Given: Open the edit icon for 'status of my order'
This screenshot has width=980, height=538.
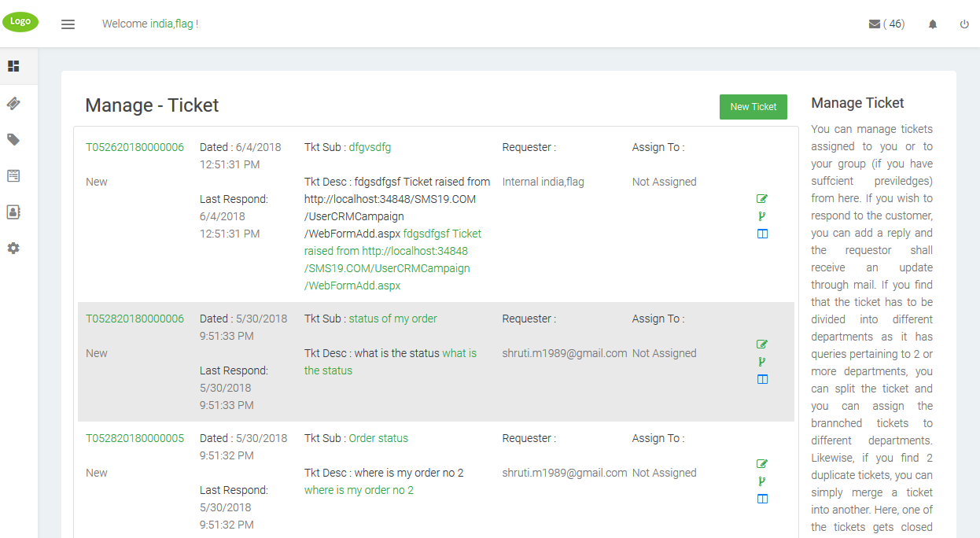Looking at the screenshot, I should point(761,344).
